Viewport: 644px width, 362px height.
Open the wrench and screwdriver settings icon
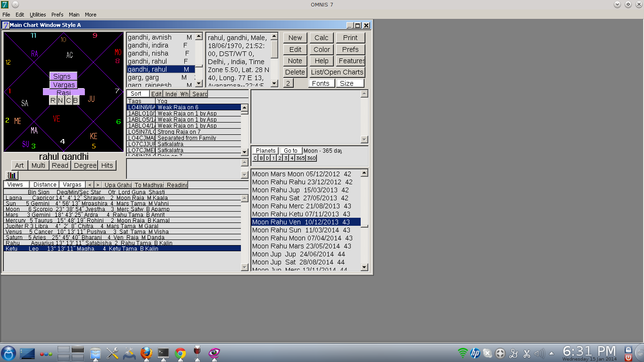click(x=112, y=353)
